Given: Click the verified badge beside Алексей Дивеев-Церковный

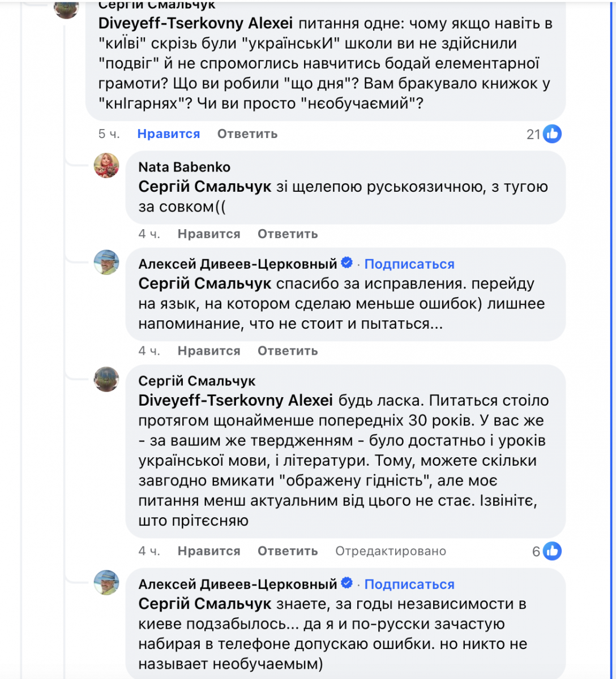Looking at the screenshot, I should pyautogui.click(x=346, y=263).
